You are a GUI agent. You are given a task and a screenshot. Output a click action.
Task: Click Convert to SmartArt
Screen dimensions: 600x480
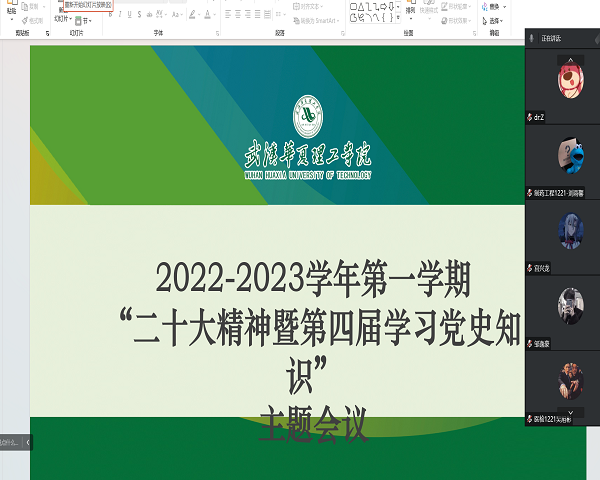tap(316, 21)
